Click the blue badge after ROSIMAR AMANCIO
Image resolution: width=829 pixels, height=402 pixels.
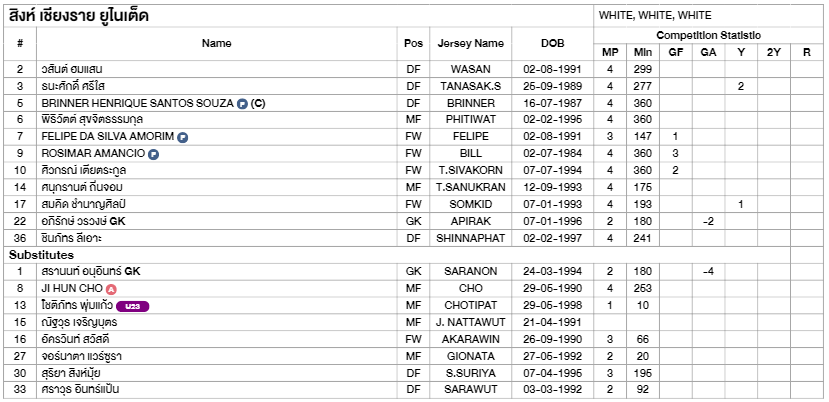pos(153,154)
